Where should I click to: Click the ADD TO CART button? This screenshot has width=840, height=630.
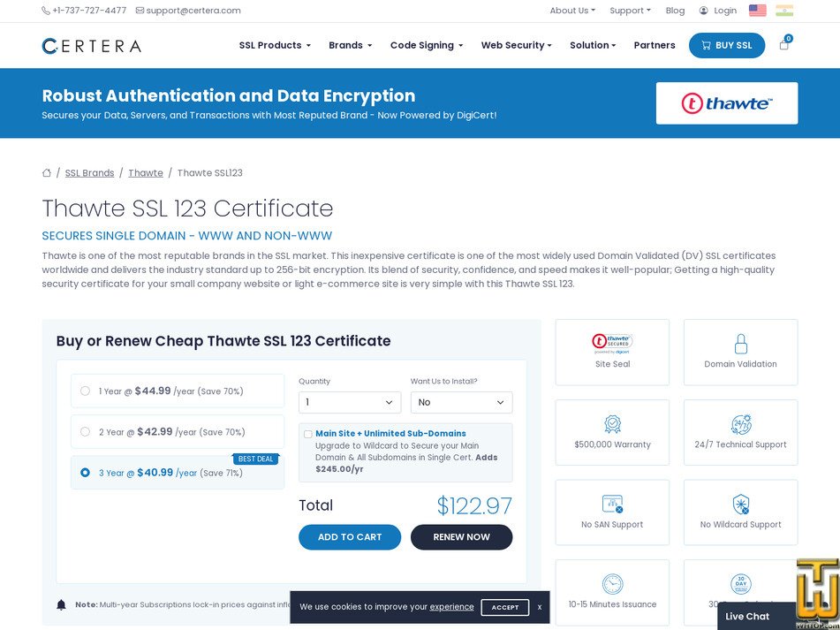350,536
